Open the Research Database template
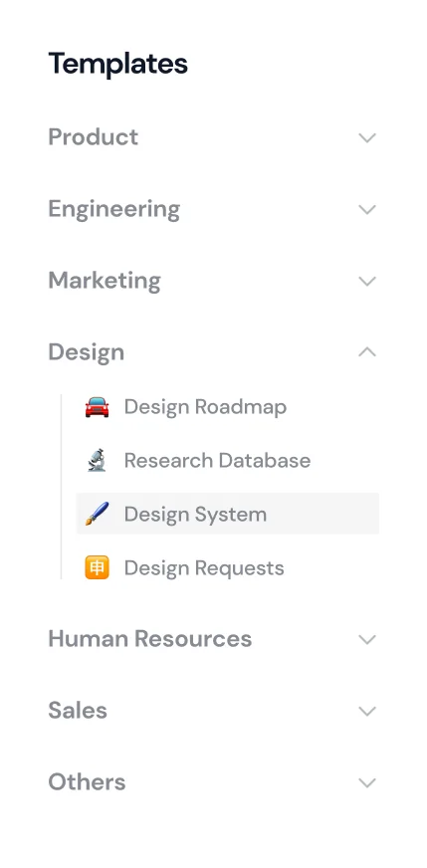Viewport: 427px width, 868px height. [228, 461]
